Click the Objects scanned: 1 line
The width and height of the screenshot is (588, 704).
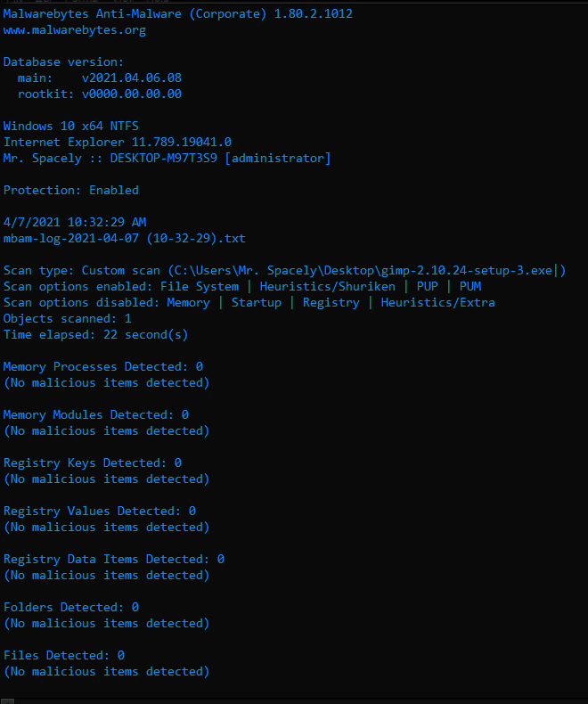(68, 319)
